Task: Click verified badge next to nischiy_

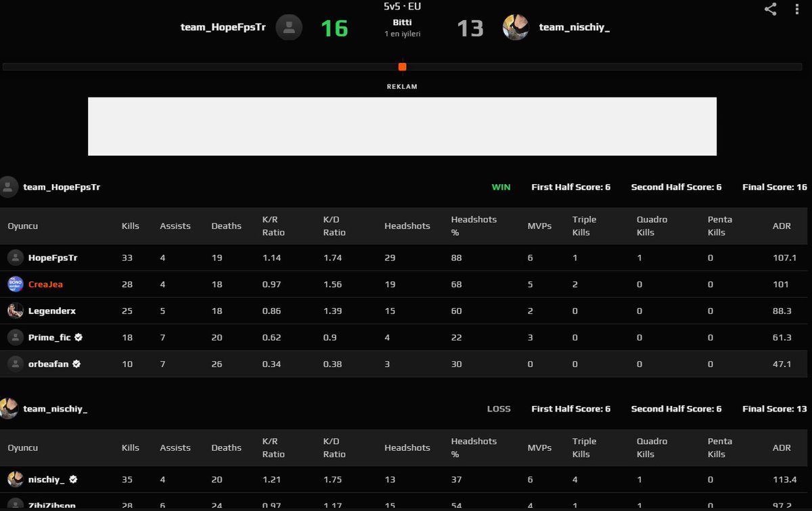Action: (x=73, y=479)
